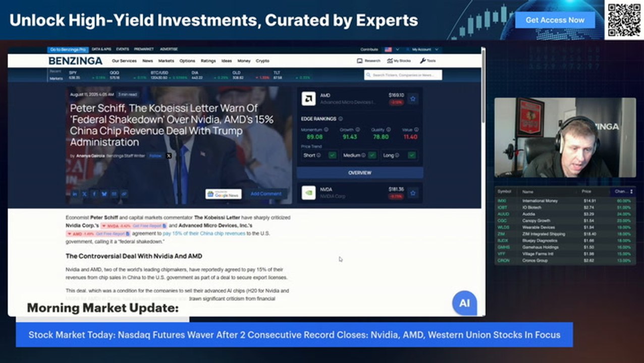The width and height of the screenshot is (644, 363).
Task: Open Our Services menu
Action: 124,61
